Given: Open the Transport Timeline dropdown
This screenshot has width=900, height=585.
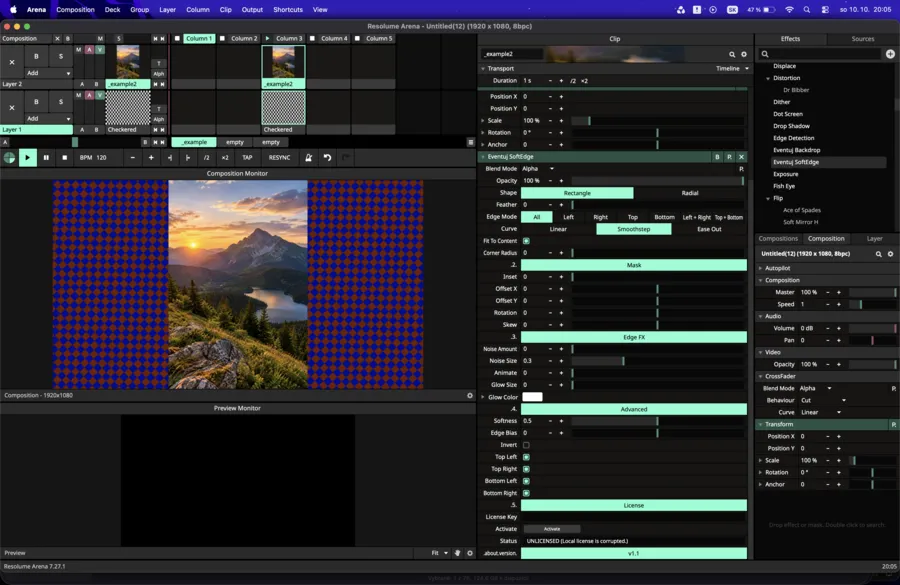Looking at the screenshot, I should click(732, 69).
